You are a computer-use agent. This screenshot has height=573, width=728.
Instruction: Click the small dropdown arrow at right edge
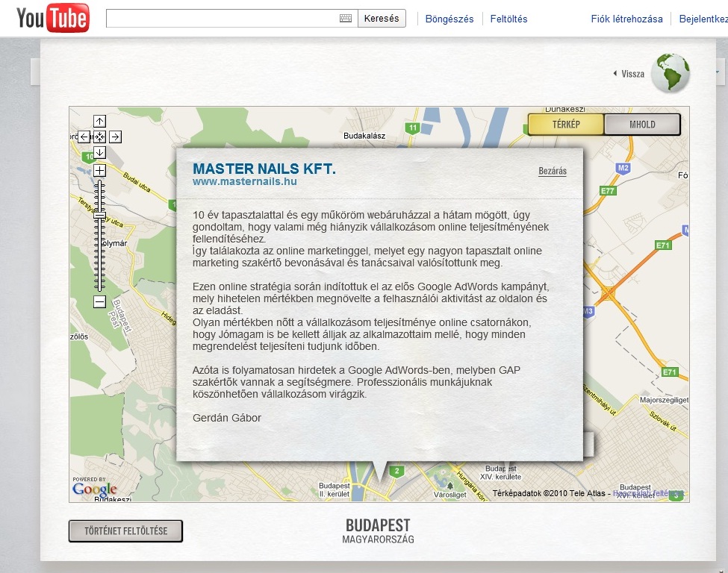click(718, 72)
